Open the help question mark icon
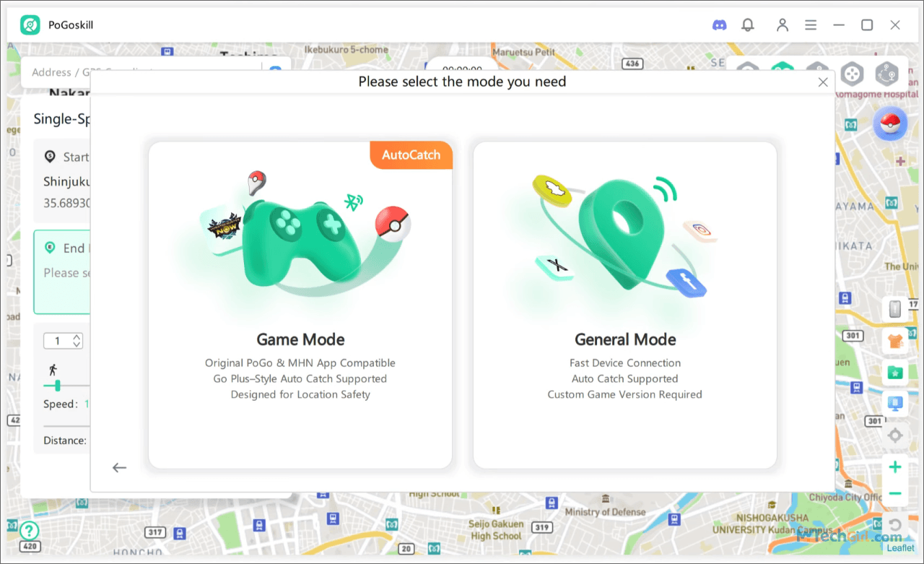The height and width of the screenshot is (564, 924). pyautogui.click(x=30, y=531)
